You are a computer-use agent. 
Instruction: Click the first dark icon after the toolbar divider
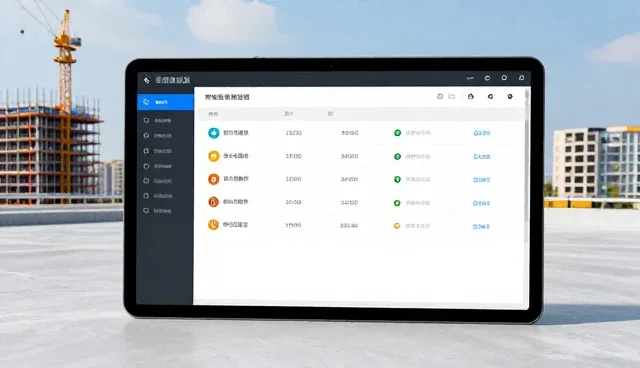471,96
